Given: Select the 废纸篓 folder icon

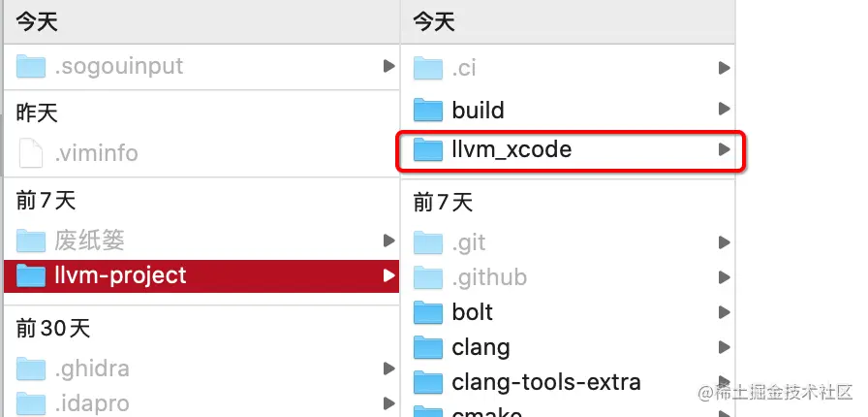Looking at the screenshot, I should (x=30, y=241).
